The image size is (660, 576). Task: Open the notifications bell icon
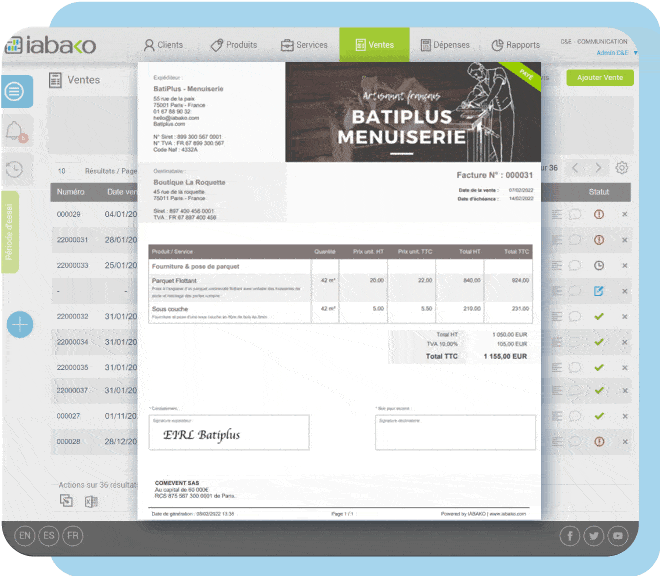pos(15,131)
